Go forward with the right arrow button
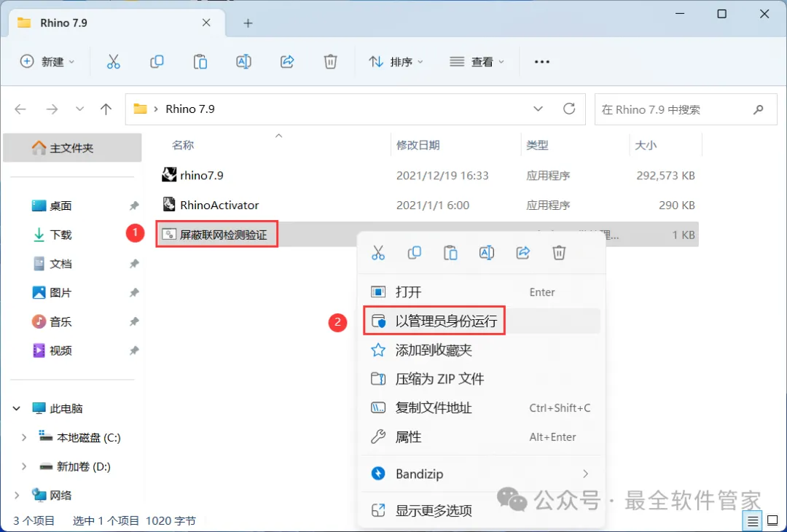Image resolution: width=787 pixels, height=532 pixels. [x=52, y=109]
